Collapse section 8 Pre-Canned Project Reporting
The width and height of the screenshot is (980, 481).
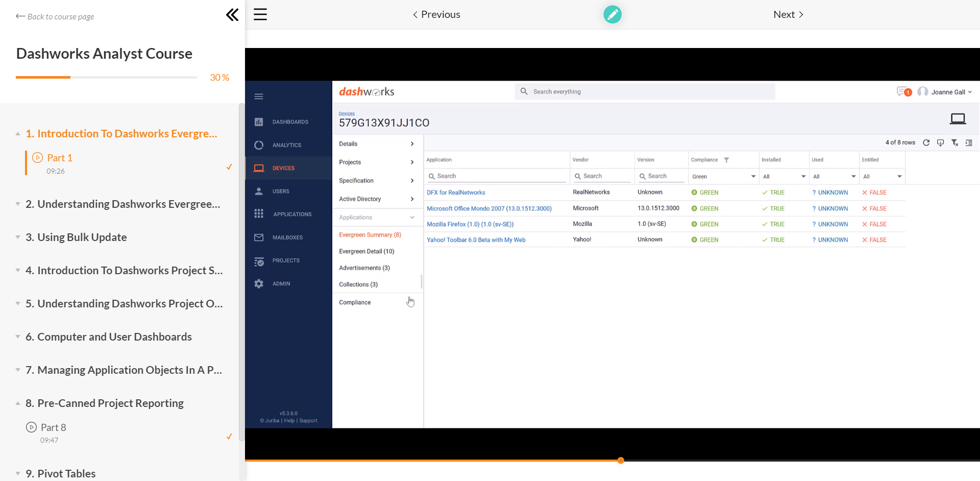click(x=104, y=403)
